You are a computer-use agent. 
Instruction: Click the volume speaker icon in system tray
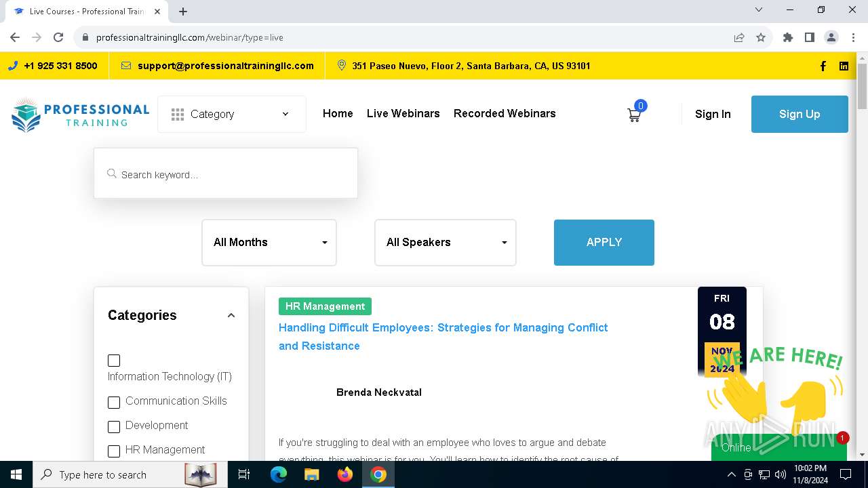[x=781, y=474]
